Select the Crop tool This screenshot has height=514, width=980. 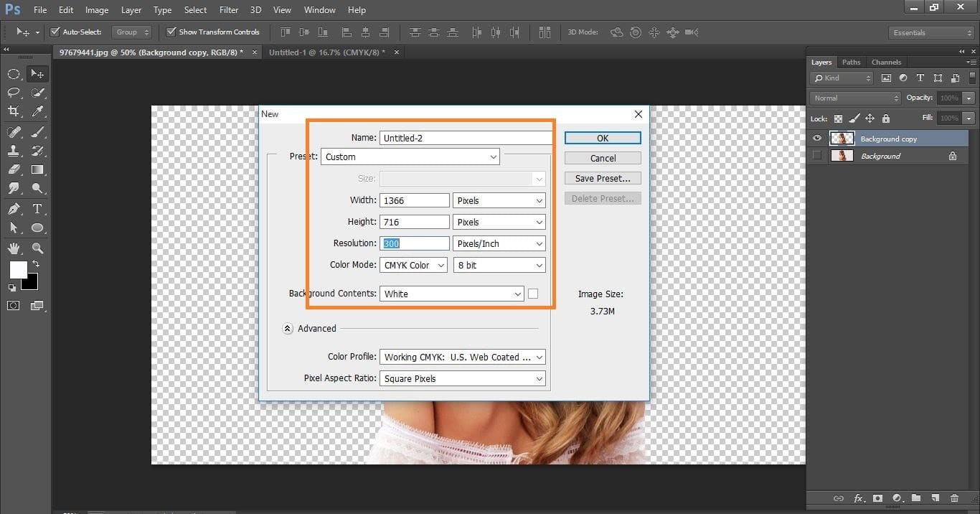[x=14, y=111]
